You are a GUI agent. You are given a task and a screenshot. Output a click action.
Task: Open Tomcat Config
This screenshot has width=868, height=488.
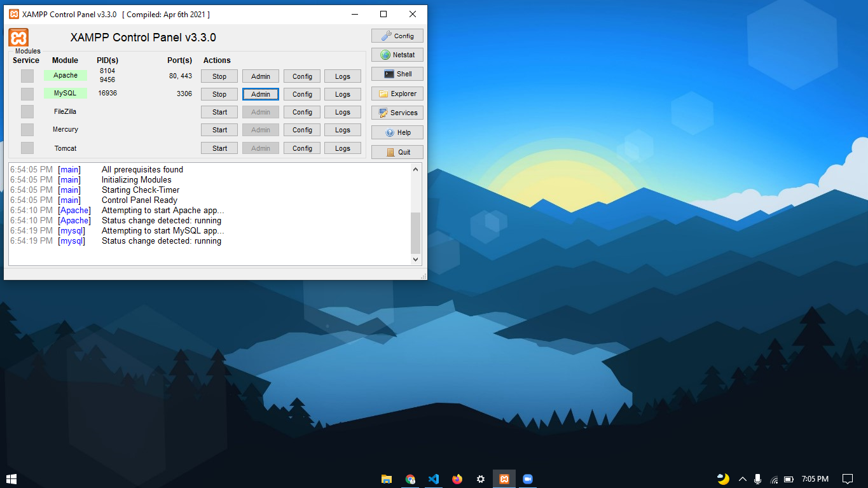pyautogui.click(x=302, y=148)
